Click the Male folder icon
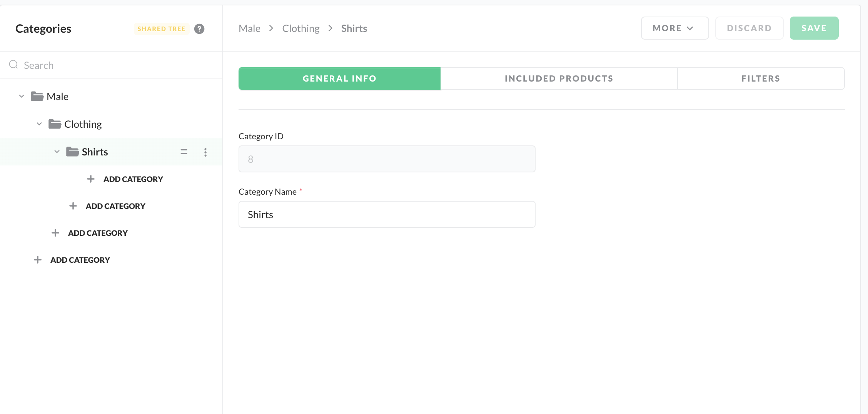The width and height of the screenshot is (868, 414). [x=37, y=96]
